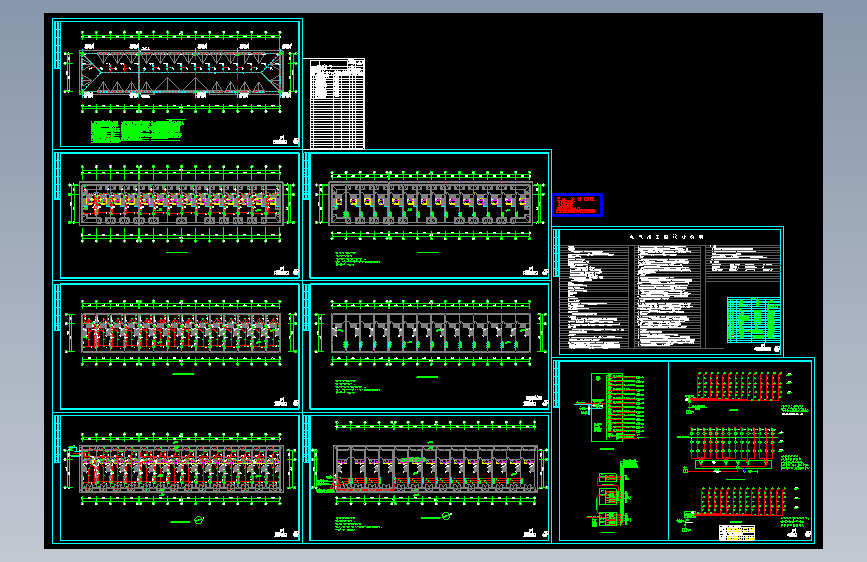867x562 pixels.
Task: Click the design notes sheet title heading
Action: [x=666, y=237]
